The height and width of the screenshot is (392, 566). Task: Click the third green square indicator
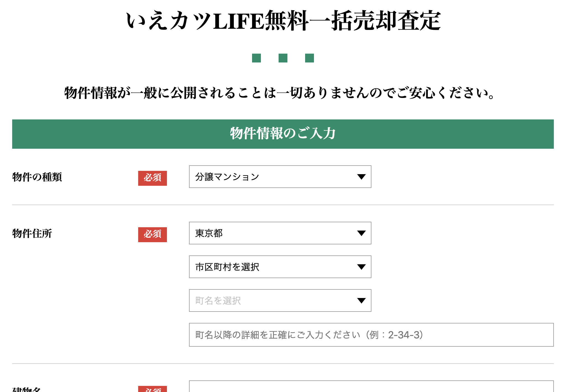point(309,58)
